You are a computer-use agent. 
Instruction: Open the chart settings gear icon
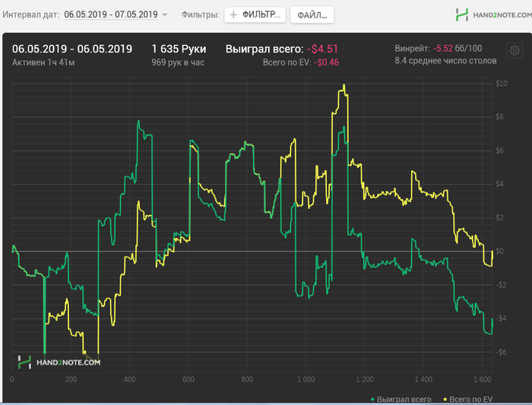(515, 51)
